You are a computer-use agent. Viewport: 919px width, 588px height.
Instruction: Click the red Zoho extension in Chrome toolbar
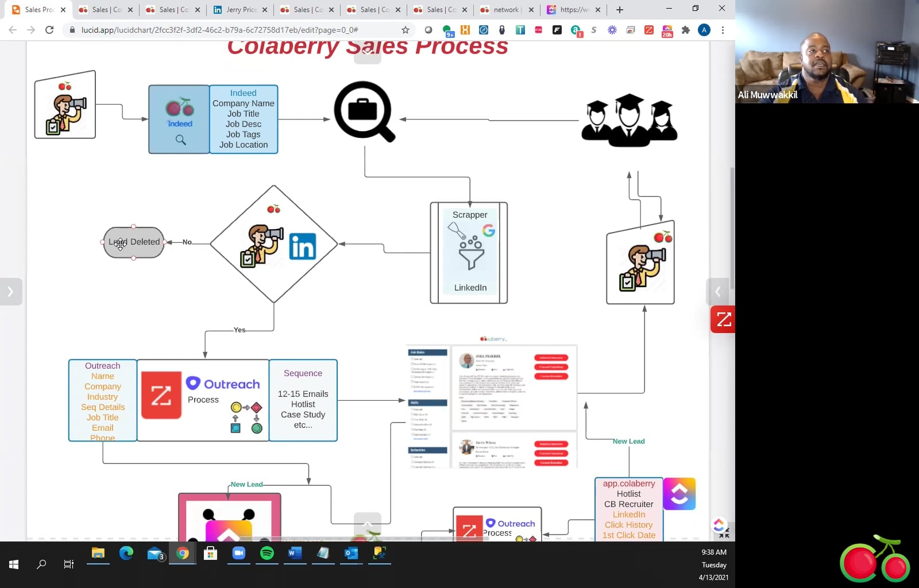point(649,30)
